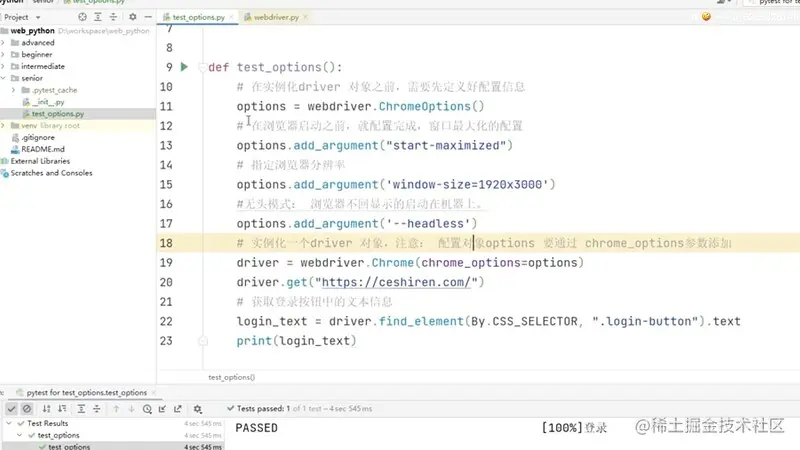The height and width of the screenshot is (450, 800).
Task: Select README.md file
Action: click(x=43, y=149)
